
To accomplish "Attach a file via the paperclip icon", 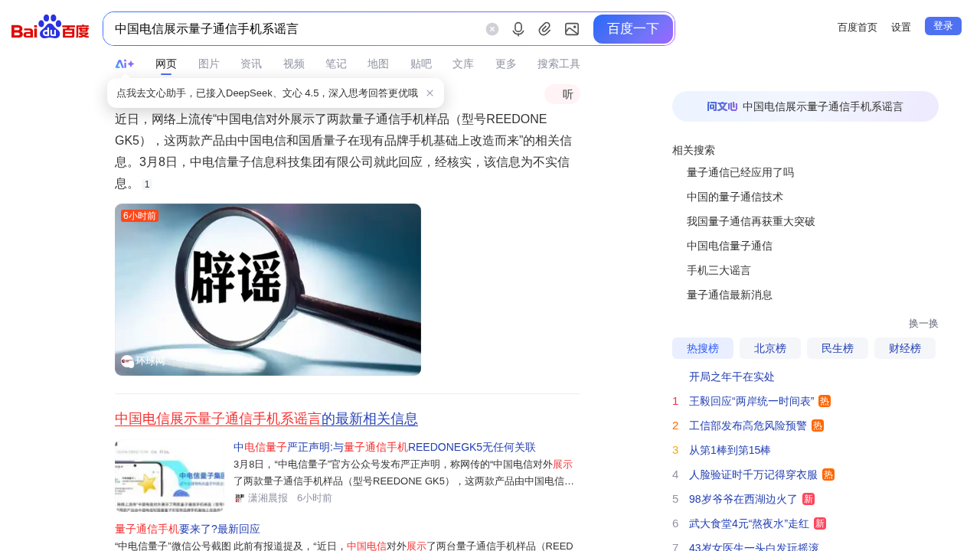I will (x=545, y=29).
